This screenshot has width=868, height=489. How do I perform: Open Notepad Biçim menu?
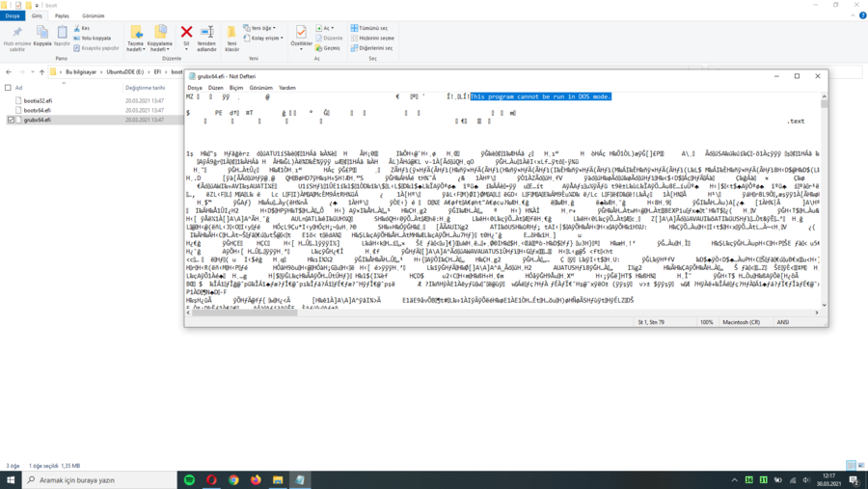pos(236,88)
